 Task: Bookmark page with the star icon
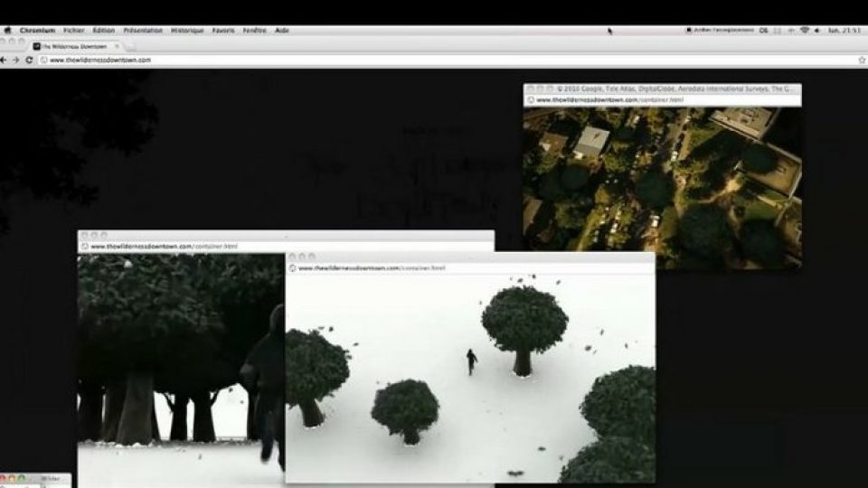click(x=862, y=60)
